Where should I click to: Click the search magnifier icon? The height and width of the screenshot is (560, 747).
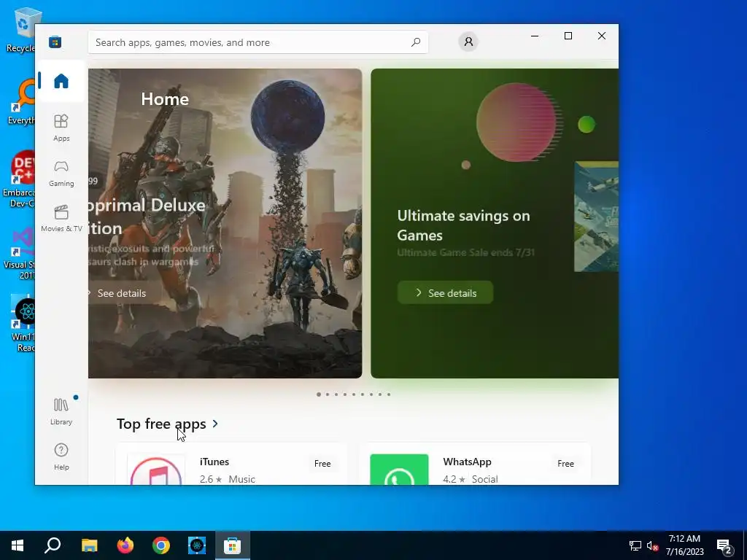pos(415,42)
